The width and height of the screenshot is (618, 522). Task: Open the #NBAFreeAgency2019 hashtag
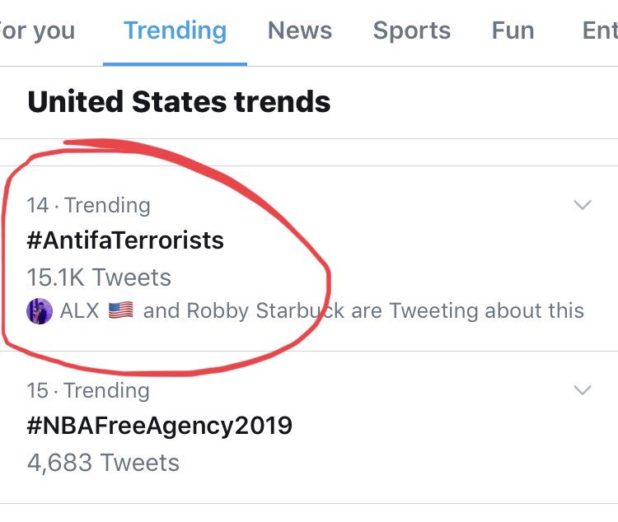point(159,426)
